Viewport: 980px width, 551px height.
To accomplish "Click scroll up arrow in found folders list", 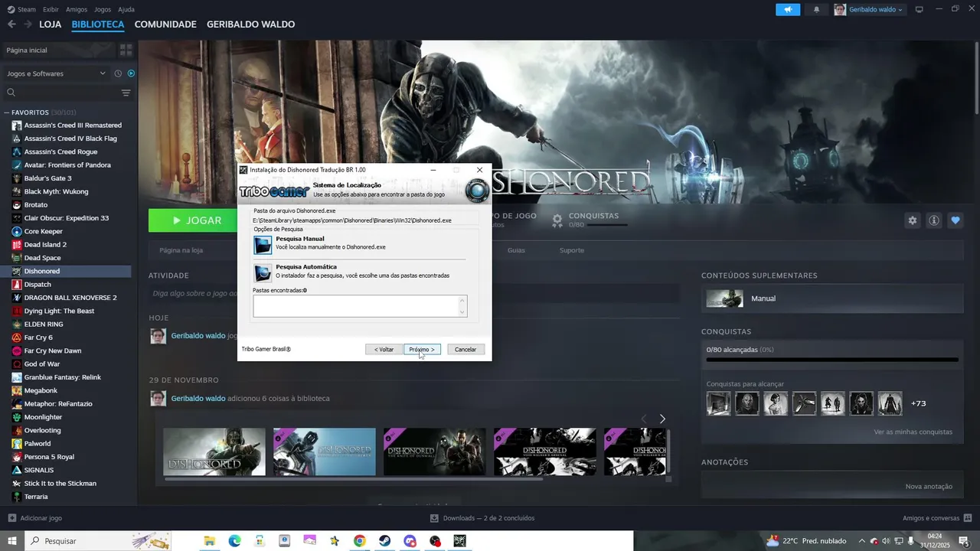I will [462, 300].
